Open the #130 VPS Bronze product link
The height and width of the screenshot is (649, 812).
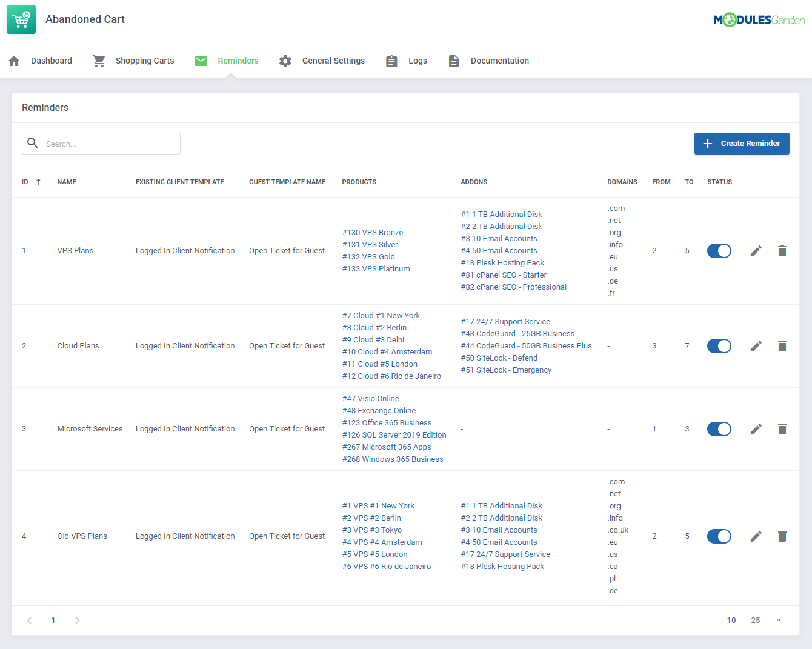372,232
